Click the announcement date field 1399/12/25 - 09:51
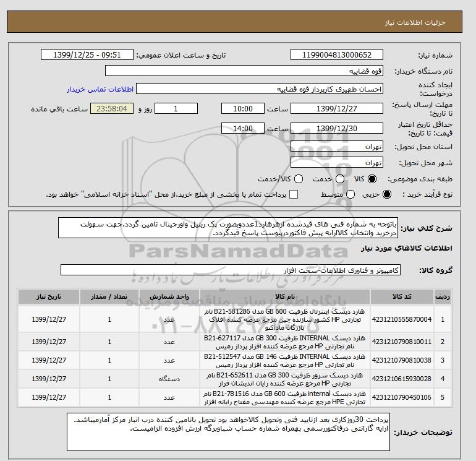 87,54
